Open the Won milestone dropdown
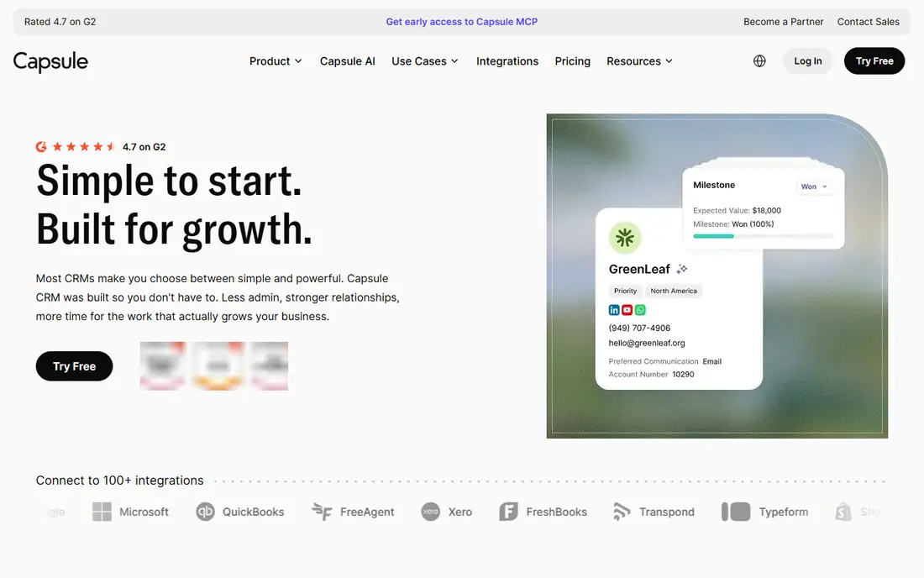 pyautogui.click(x=814, y=187)
